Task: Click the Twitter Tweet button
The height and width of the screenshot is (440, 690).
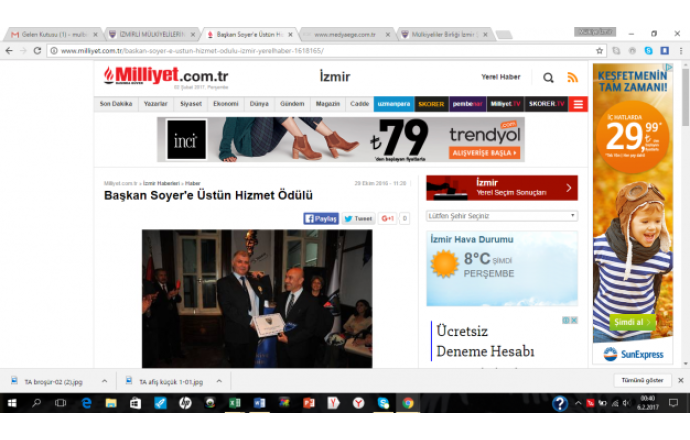Action: point(358,218)
